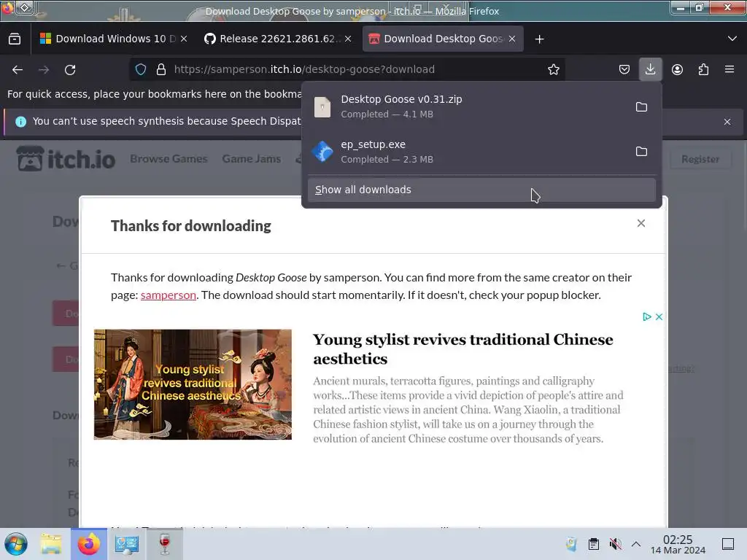Click the Register button
The width and height of the screenshot is (747, 560).
pyautogui.click(x=700, y=159)
